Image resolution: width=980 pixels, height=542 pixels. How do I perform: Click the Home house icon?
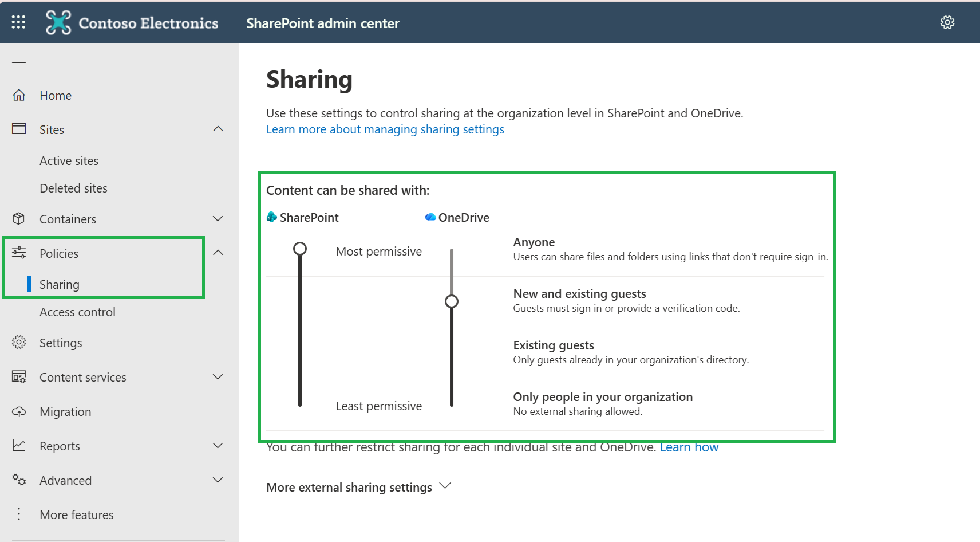pos(19,95)
